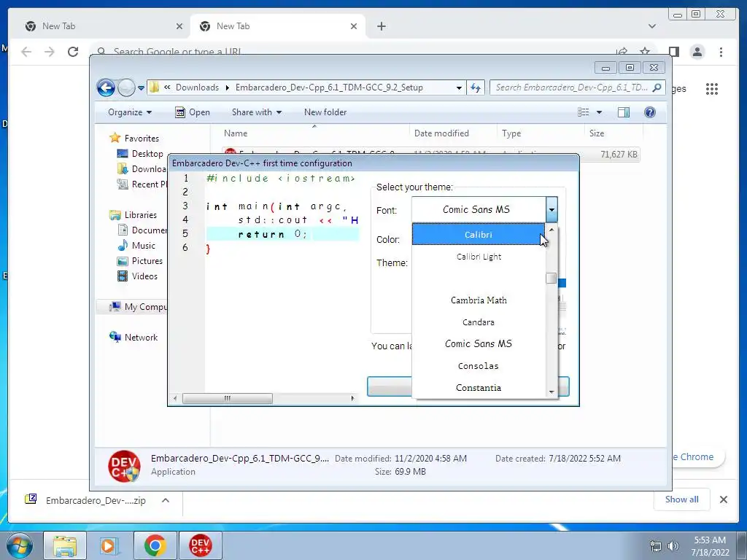The image size is (747, 560).
Task: Select Candara font entry
Action: click(x=479, y=322)
